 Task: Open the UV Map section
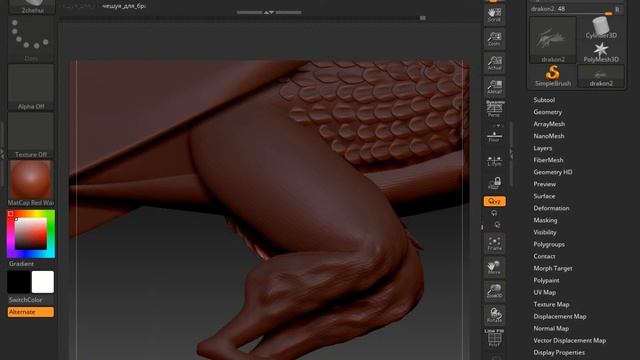(545, 293)
